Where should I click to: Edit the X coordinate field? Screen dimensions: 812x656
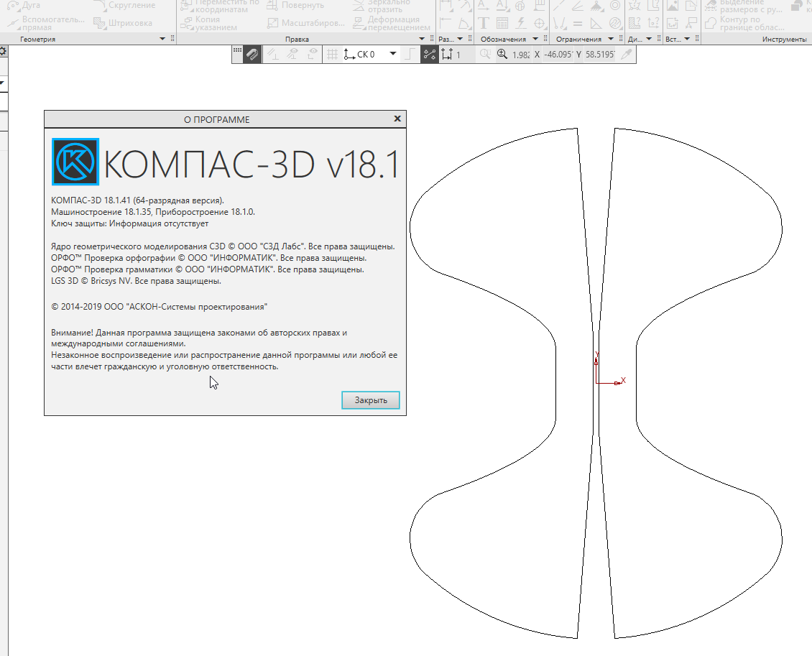558,55
